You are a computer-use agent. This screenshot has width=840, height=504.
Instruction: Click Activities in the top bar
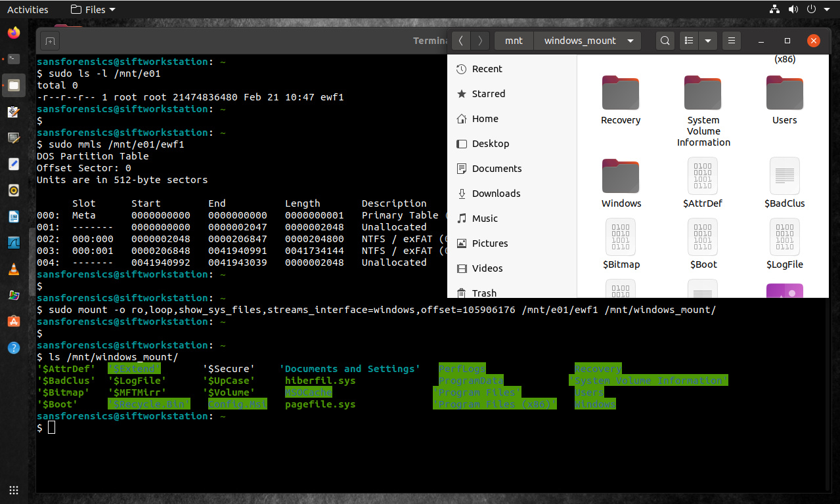point(28,9)
